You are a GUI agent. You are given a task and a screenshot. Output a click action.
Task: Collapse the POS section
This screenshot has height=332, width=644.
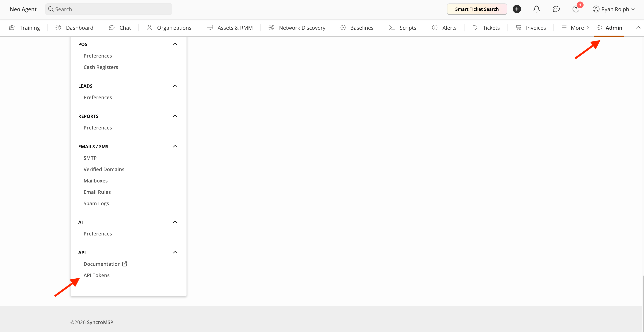pyautogui.click(x=175, y=44)
